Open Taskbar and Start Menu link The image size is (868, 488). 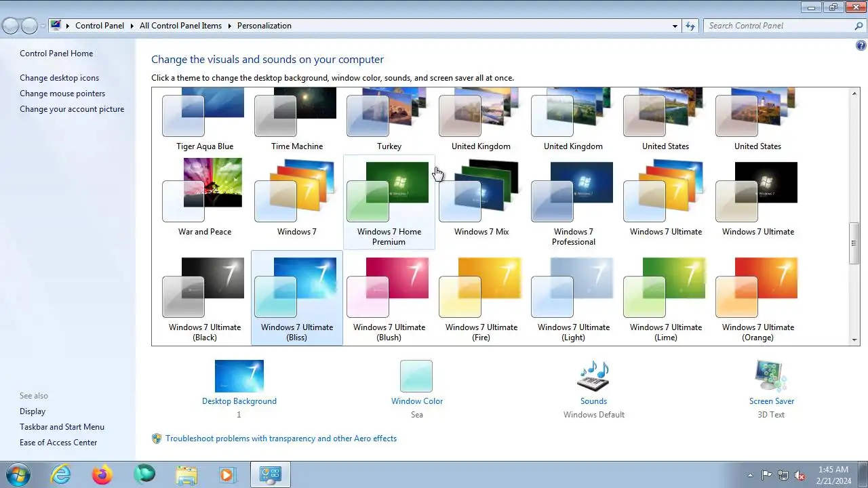[62, 427]
